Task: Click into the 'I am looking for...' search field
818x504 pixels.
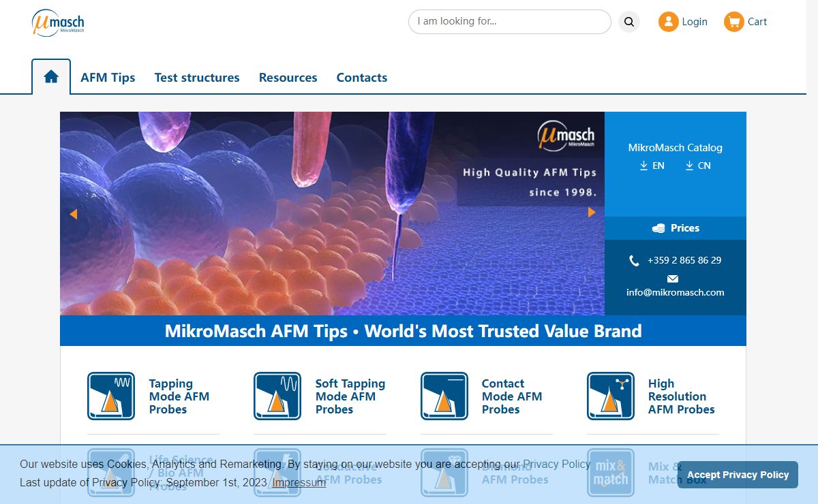Action: tap(509, 22)
